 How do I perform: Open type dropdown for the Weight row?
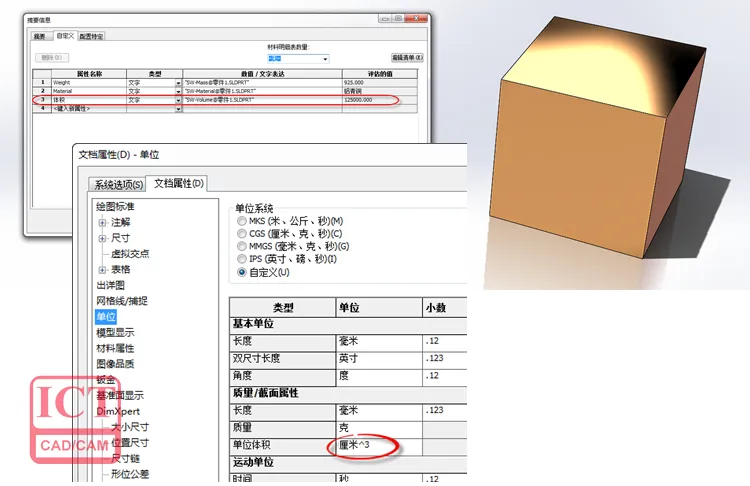pos(178,83)
